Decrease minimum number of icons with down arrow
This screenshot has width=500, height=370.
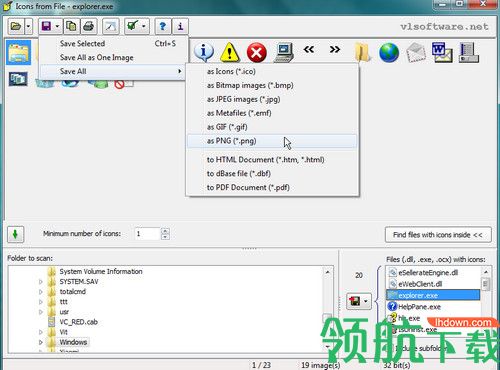tap(165, 237)
